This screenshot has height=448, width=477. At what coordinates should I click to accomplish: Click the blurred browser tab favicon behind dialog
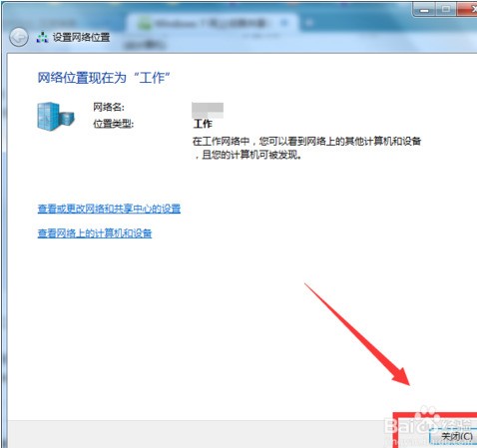coord(145,24)
